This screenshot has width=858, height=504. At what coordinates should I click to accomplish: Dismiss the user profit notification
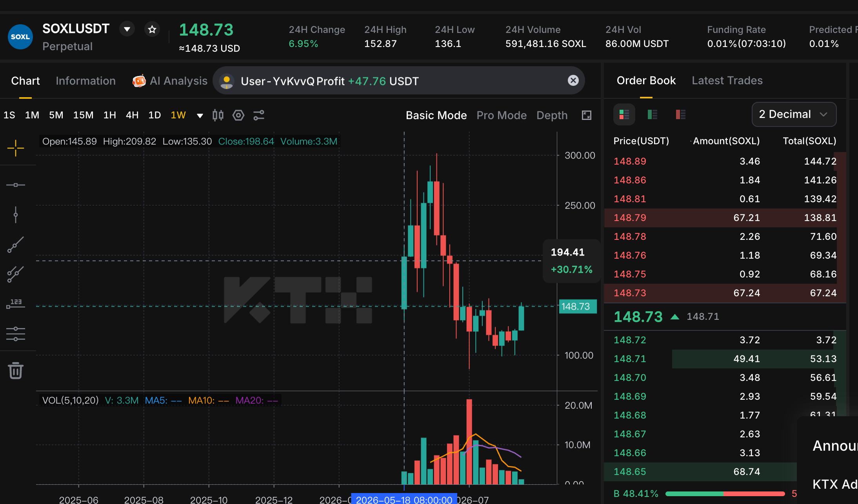click(573, 80)
